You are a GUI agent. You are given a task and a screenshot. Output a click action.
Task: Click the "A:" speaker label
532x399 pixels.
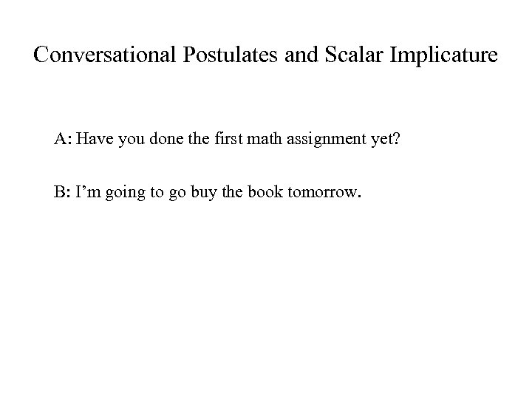(x=63, y=138)
